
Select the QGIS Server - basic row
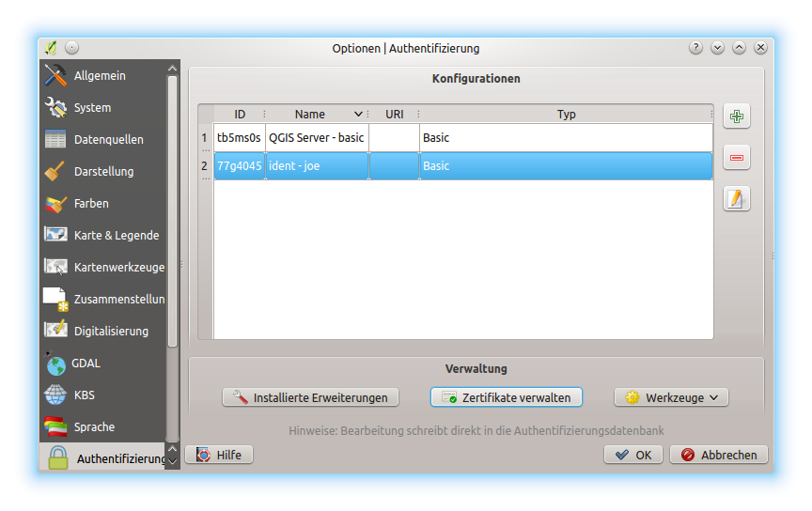pyautogui.click(x=316, y=137)
